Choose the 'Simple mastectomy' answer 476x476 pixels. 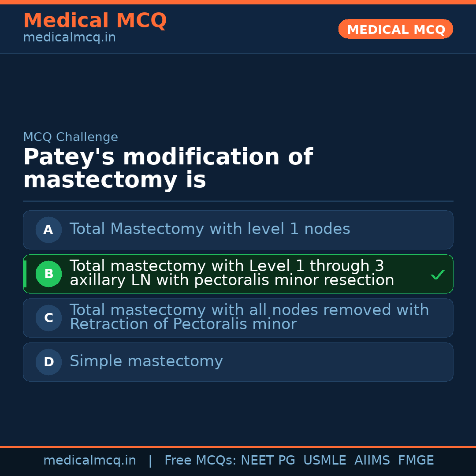146,361
